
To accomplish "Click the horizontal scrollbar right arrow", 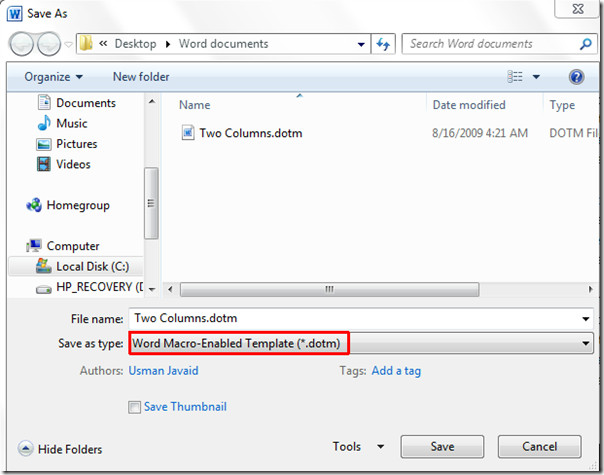I will point(591,289).
